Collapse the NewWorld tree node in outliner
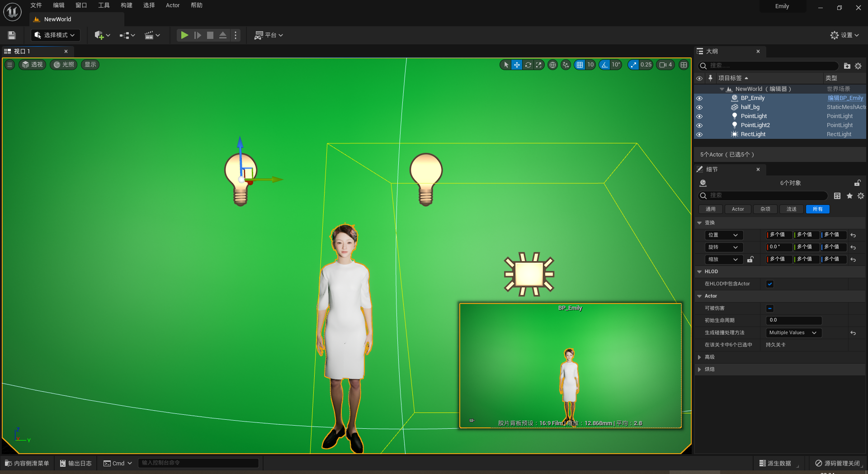This screenshot has width=868, height=474. coord(722,89)
